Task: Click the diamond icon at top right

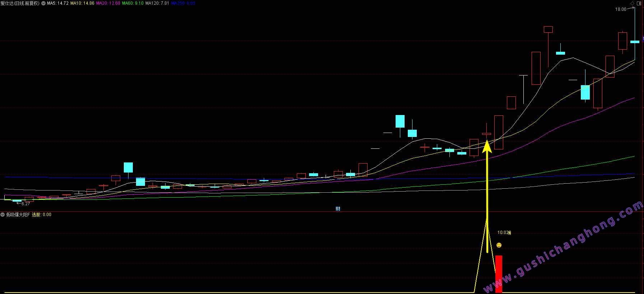Action: (x=632, y=3)
